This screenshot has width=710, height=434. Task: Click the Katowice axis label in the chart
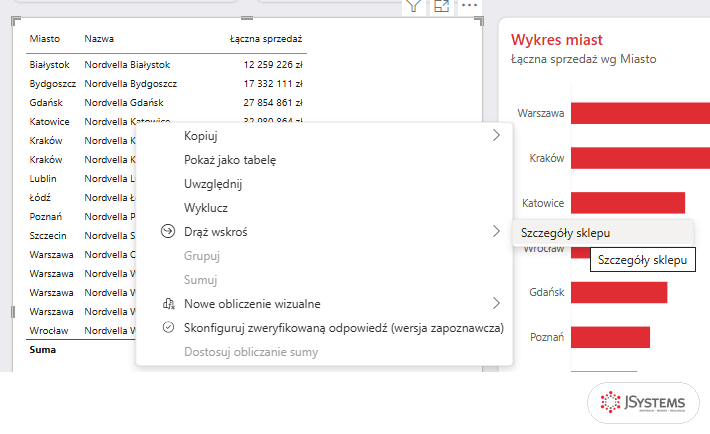click(x=543, y=203)
